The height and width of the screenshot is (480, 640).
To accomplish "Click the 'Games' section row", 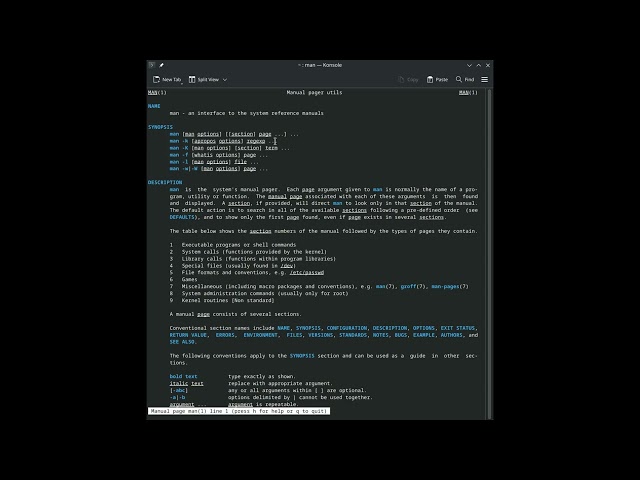I will (184, 280).
